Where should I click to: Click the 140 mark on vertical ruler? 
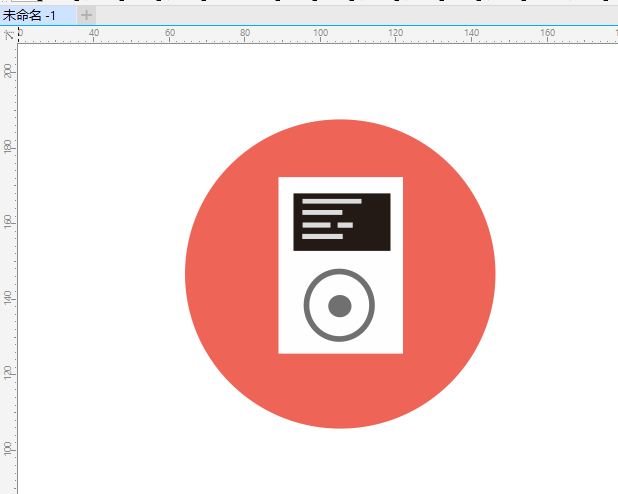[8, 297]
